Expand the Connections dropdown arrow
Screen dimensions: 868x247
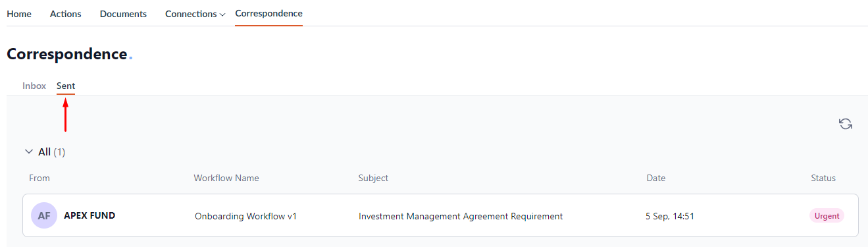pyautogui.click(x=222, y=14)
